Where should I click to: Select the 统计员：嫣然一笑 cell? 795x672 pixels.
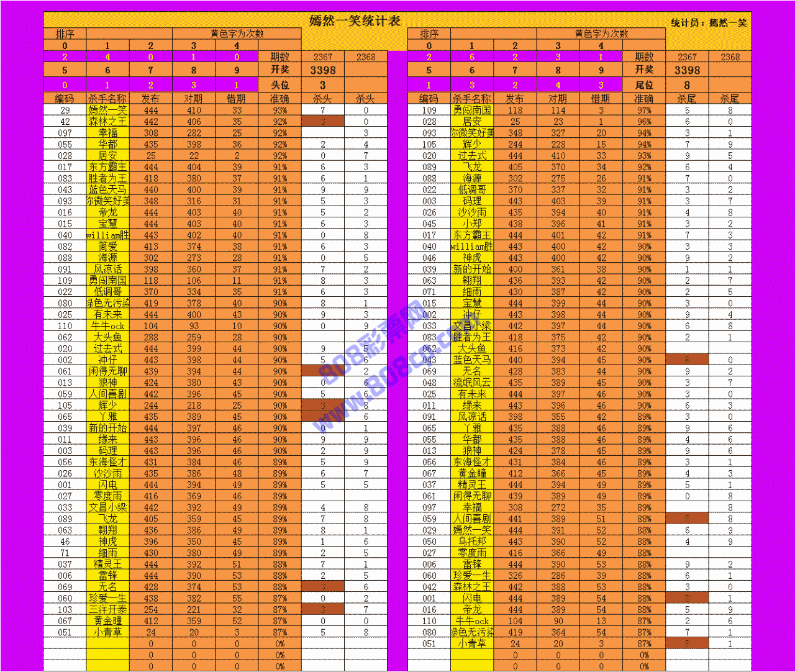tap(708, 22)
